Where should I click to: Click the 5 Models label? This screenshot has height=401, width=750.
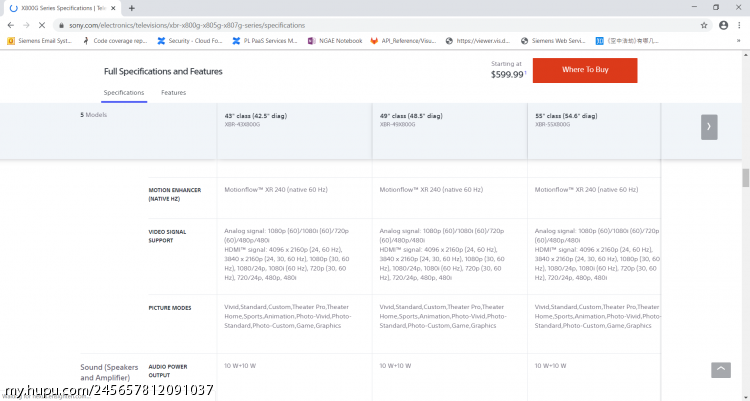coord(93,115)
